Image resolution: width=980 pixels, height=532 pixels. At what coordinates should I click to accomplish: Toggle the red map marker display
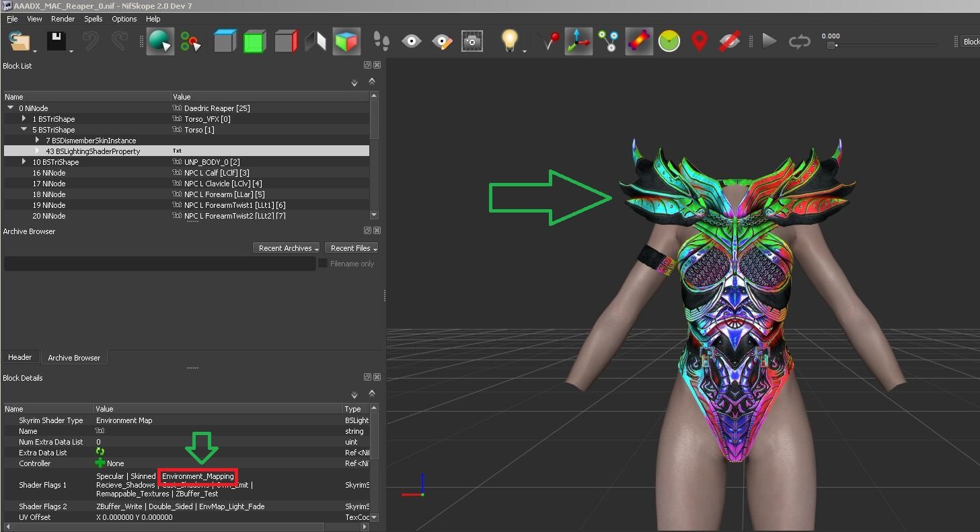[x=700, y=42]
